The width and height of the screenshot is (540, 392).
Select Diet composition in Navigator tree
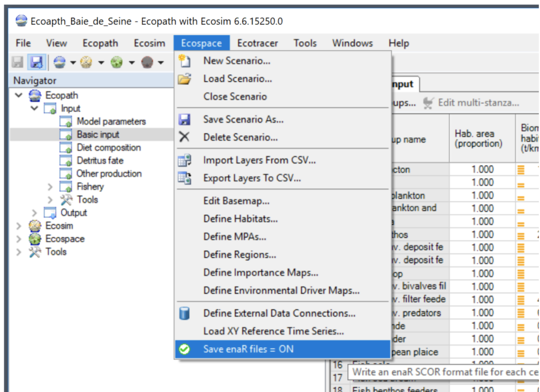[108, 148]
